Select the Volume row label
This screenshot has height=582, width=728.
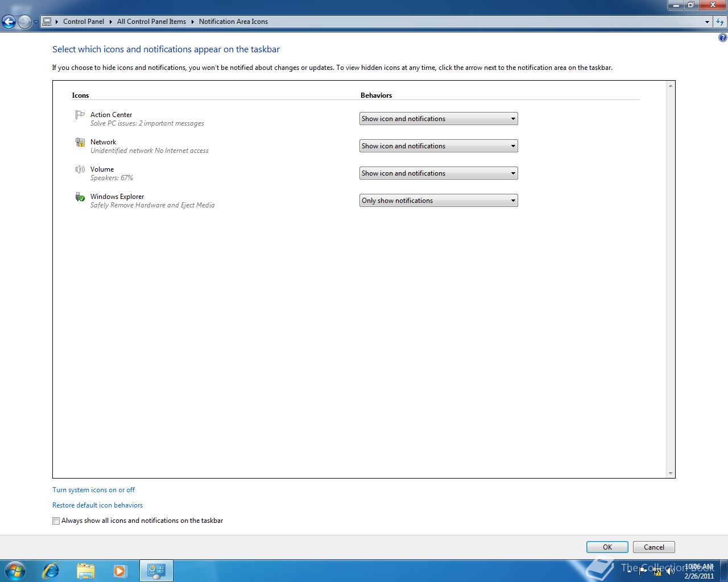tap(102, 169)
